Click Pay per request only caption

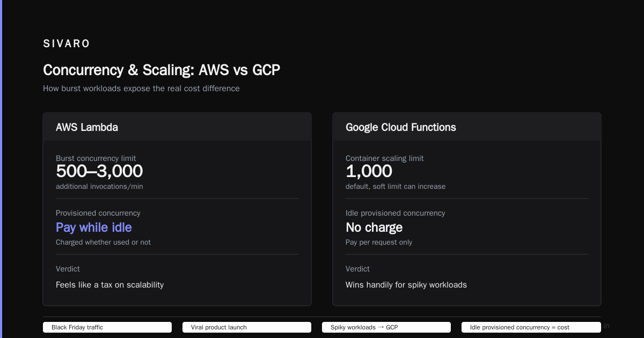pos(379,242)
